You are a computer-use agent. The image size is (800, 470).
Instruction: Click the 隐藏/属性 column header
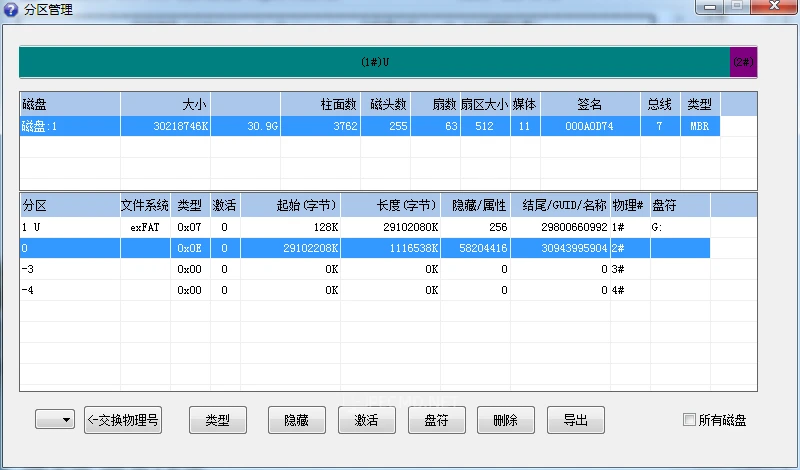coord(476,205)
